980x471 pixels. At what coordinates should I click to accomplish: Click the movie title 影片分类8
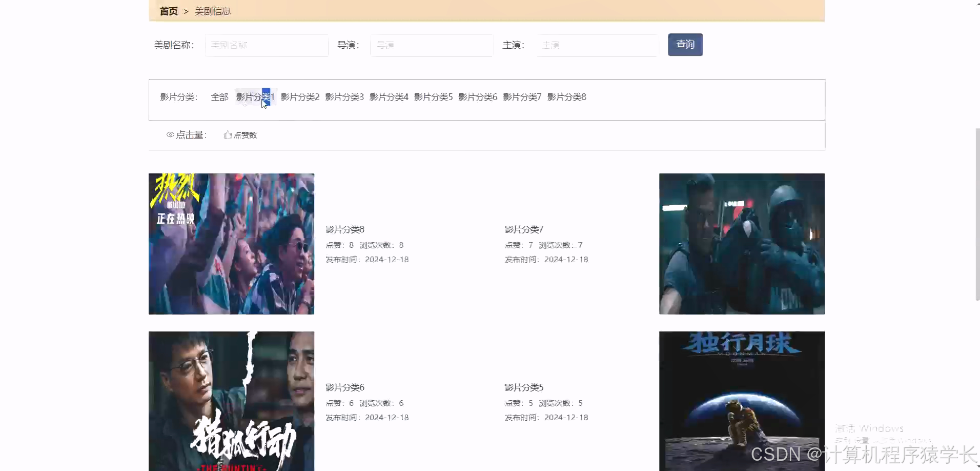click(344, 229)
